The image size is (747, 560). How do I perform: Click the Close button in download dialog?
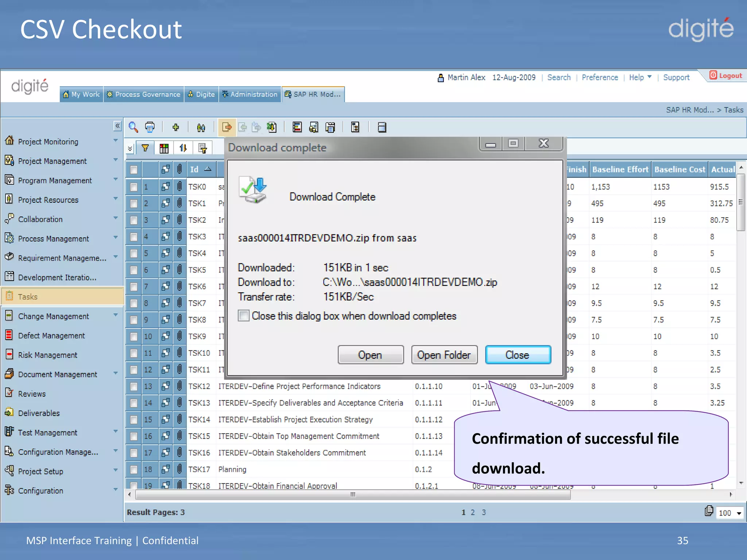click(518, 355)
